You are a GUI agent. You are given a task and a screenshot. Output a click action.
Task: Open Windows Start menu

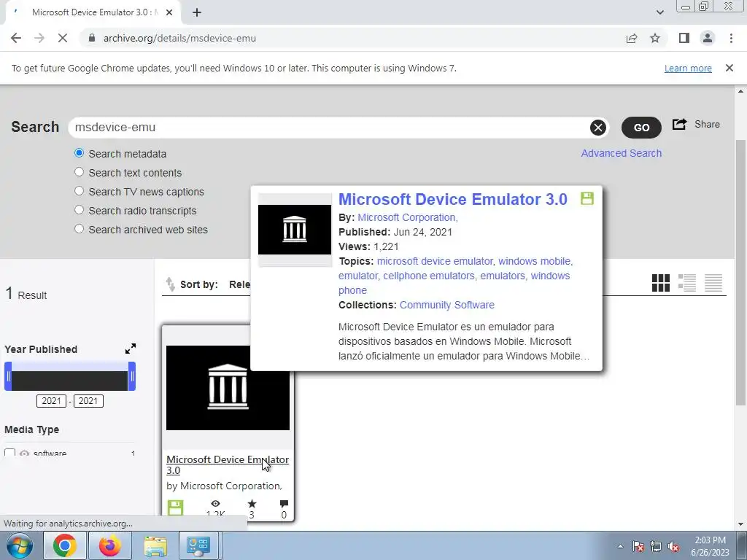(x=19, y=545)
